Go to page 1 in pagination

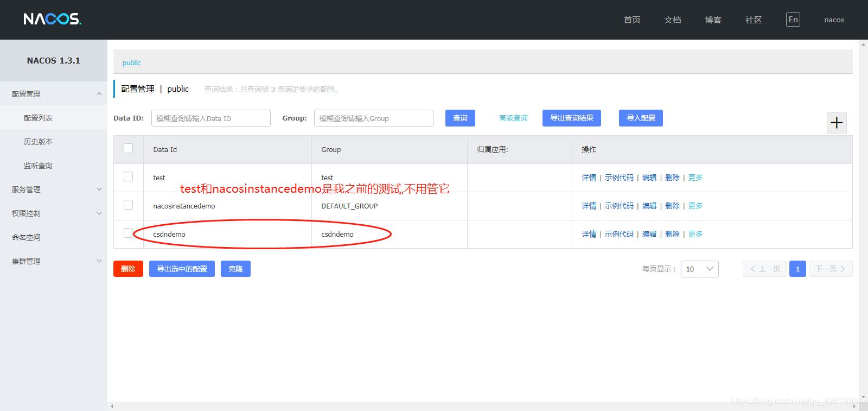pyautogui.click(x=797, y=269)
